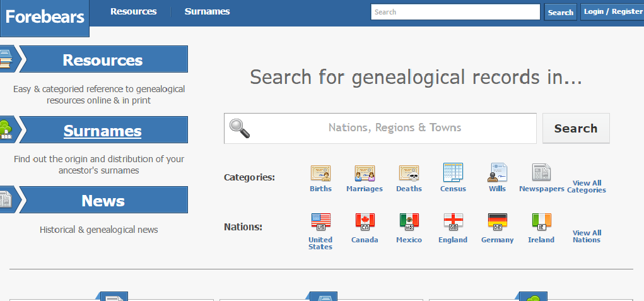Open the Surnames sidebar banner

(x=103, y=130)
